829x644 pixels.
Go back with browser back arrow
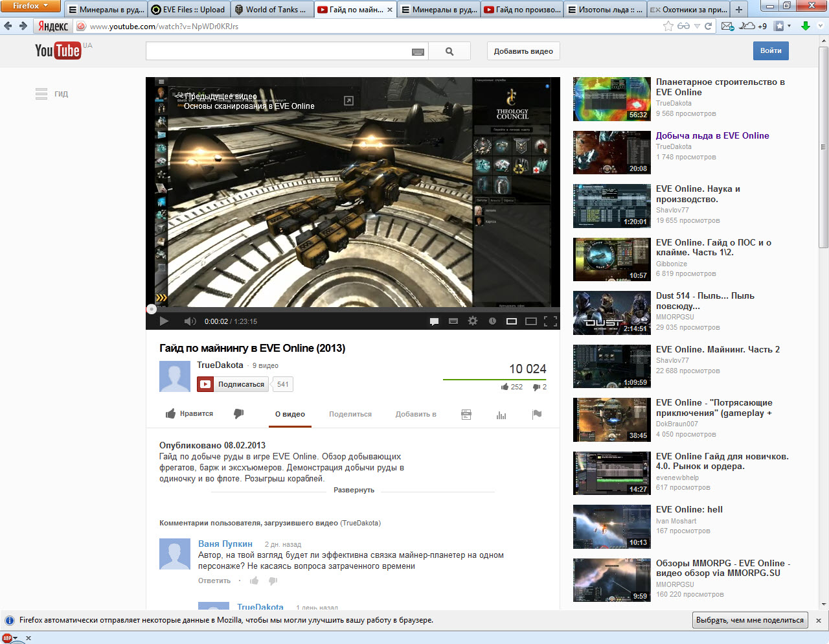pyautogui.click(x=8, y=26)
